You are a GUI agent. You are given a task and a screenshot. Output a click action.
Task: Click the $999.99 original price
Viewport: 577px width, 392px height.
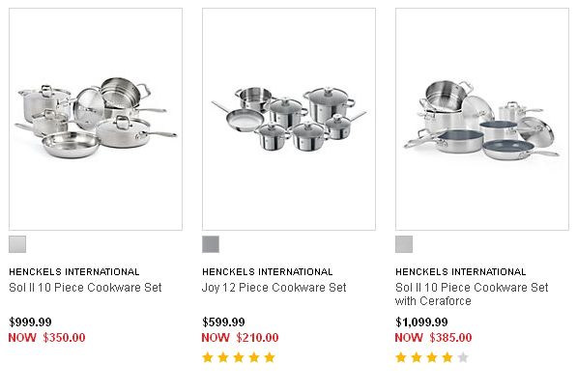click(30, 322)
